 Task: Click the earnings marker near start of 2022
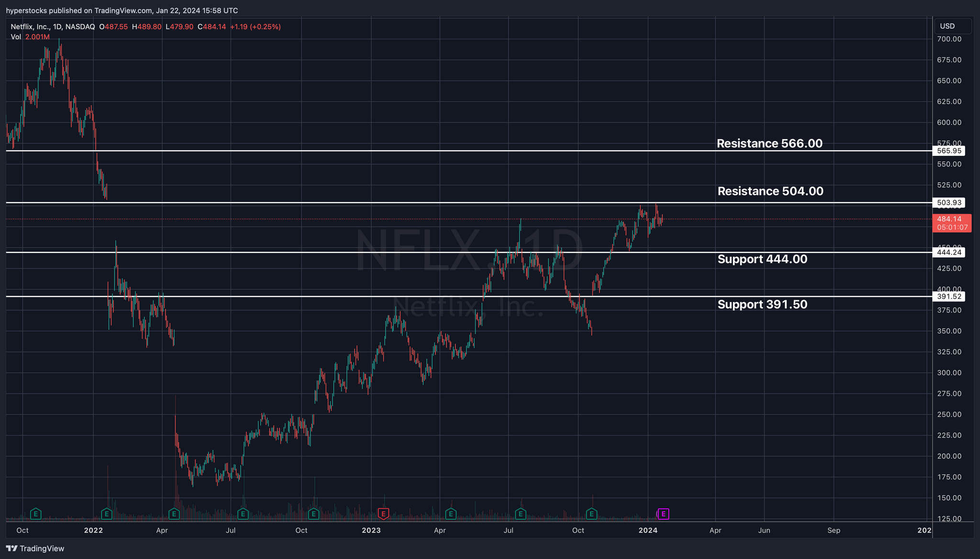coord(107,514)
